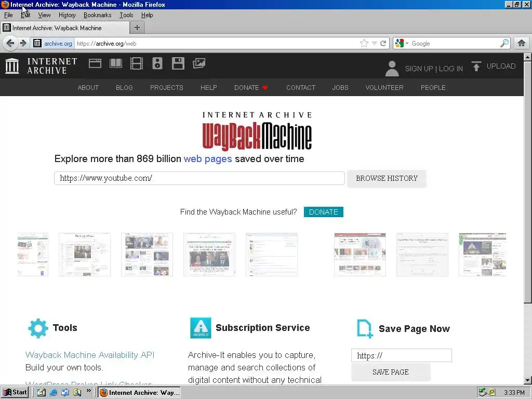
Task: Click the Internet Archive temple logo
Action: coord(12,66)
